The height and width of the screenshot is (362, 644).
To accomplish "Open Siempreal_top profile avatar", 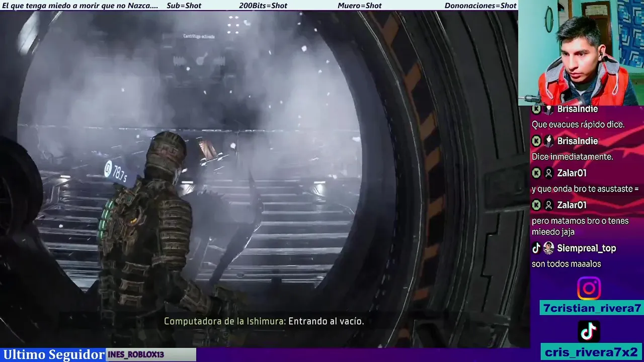I will [549, 248].
